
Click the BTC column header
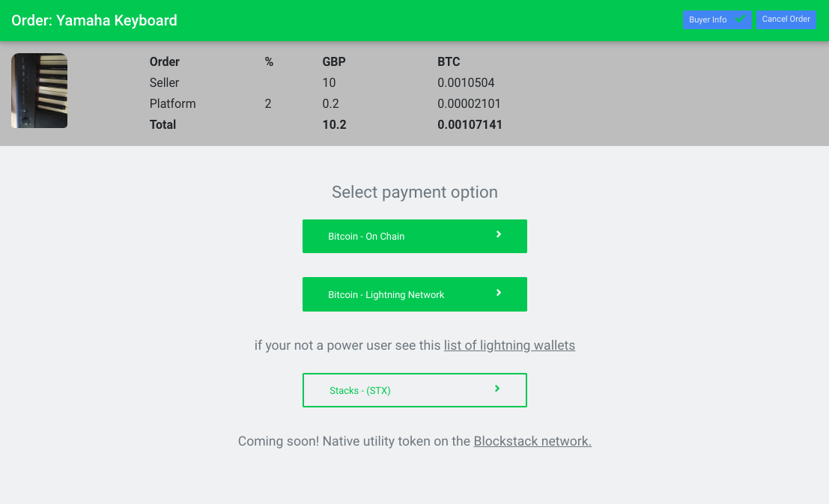click(x=449, y=61)
